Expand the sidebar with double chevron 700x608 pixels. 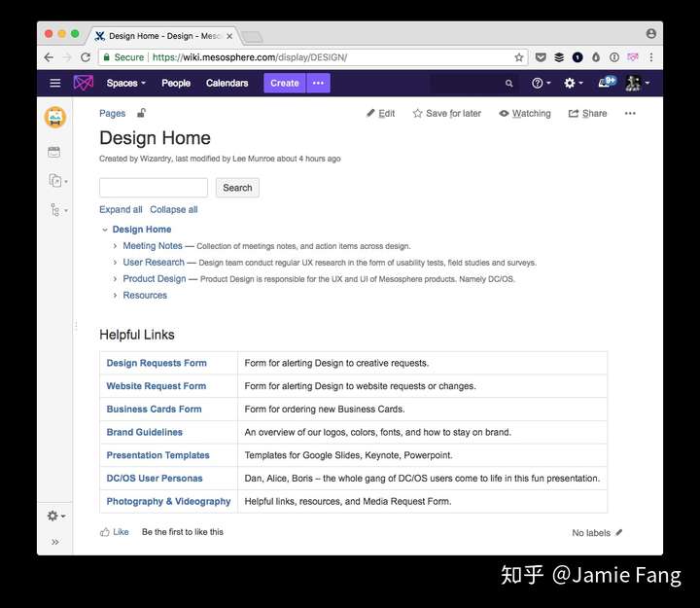click(x=54, y=542)
